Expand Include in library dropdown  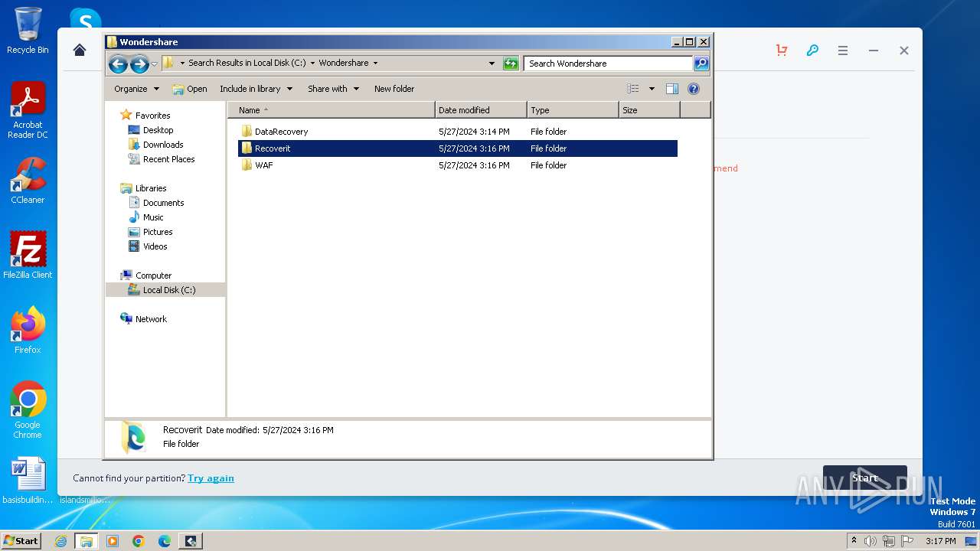point(256,89)
